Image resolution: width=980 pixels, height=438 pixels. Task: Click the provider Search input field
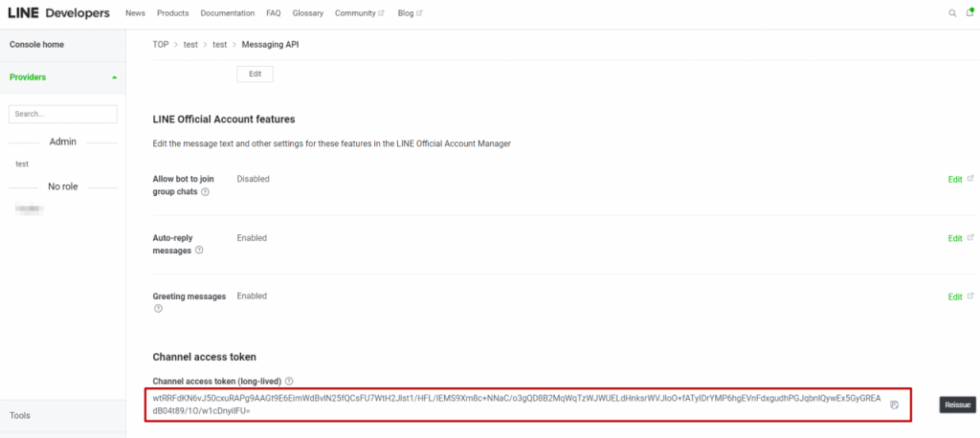63,114
